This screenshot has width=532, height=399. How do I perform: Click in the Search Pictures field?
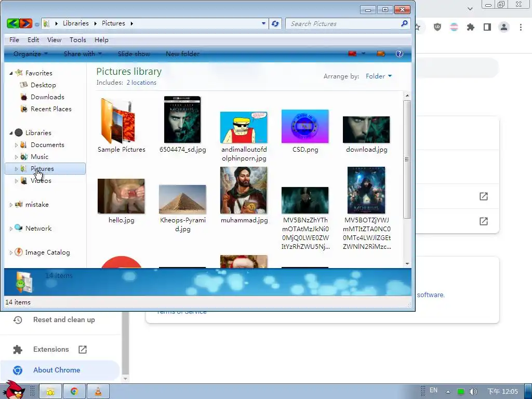coord(343,24)
